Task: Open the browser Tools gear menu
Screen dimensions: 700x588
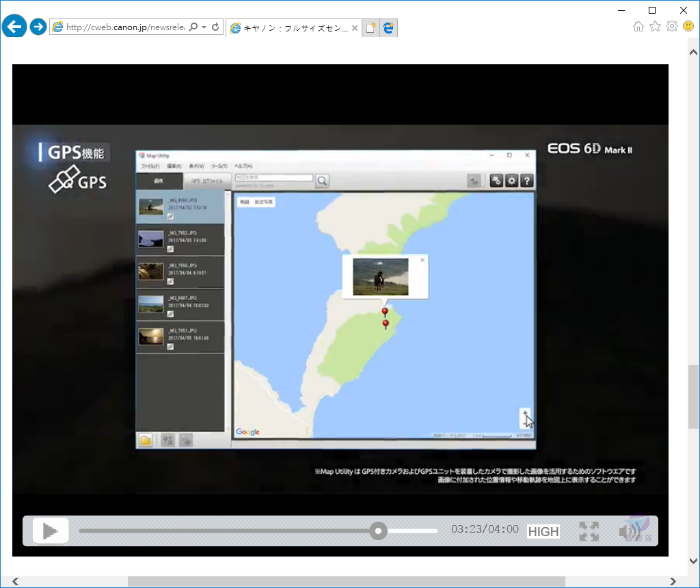Action: point(671,27)
